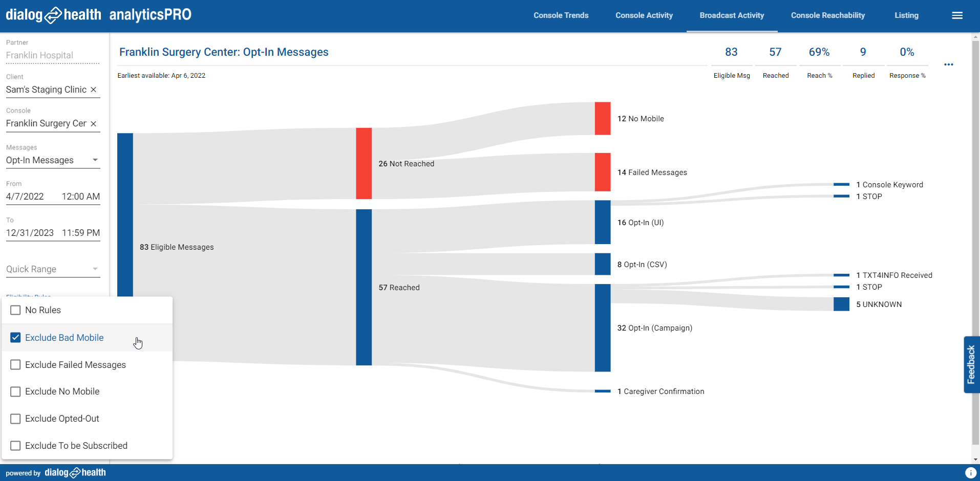980x481 pixels.
Task: Click the From time 12:00 AM field
Action: click(x=80, y=196)
